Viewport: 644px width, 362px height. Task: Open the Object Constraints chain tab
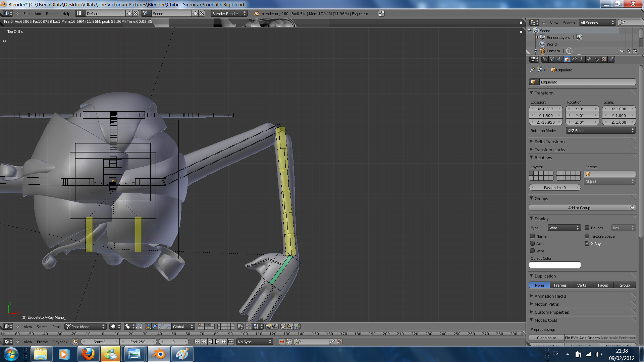tap(574, 59)
